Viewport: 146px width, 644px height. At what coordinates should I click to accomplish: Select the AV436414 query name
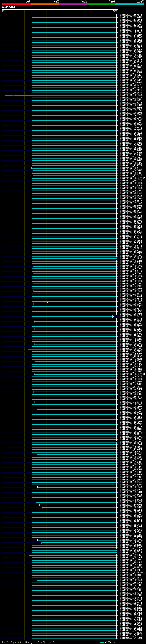point(8,7)
